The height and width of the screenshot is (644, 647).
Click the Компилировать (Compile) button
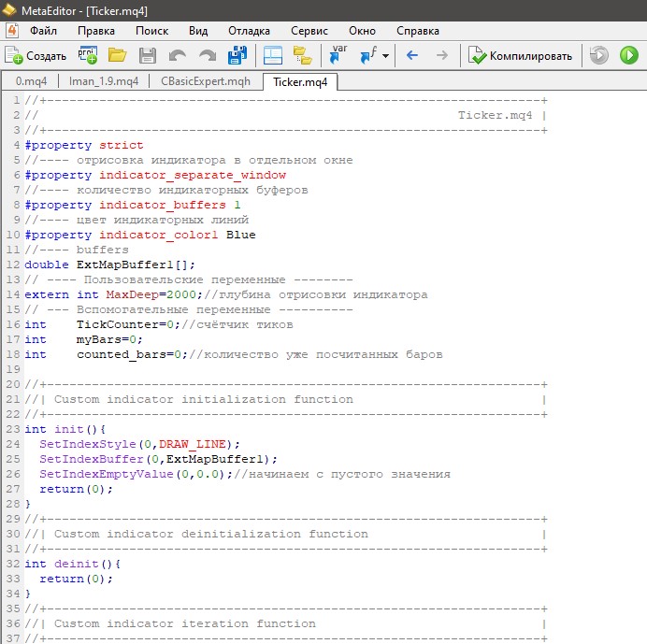coord(521,55)
